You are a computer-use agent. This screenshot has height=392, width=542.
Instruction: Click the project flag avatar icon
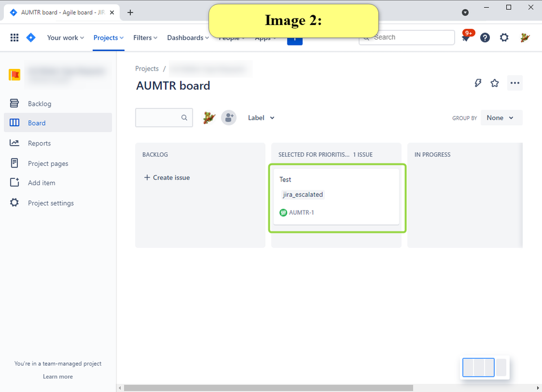(14, 75)
